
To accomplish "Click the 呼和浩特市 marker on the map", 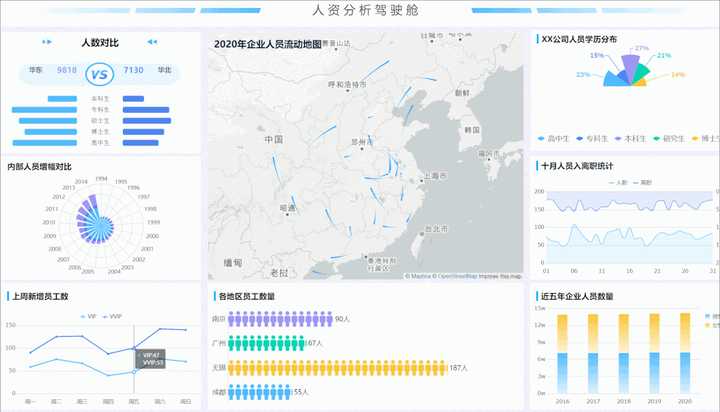I will [348, 90].
